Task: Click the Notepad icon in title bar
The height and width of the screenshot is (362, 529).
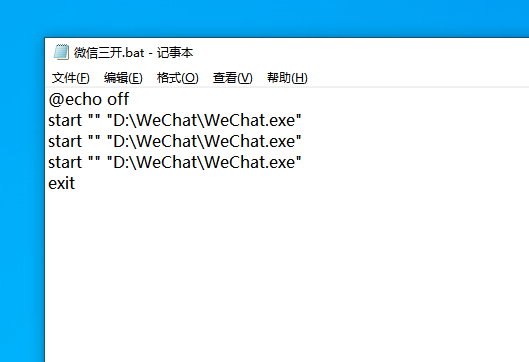Action: pos(61,52)
